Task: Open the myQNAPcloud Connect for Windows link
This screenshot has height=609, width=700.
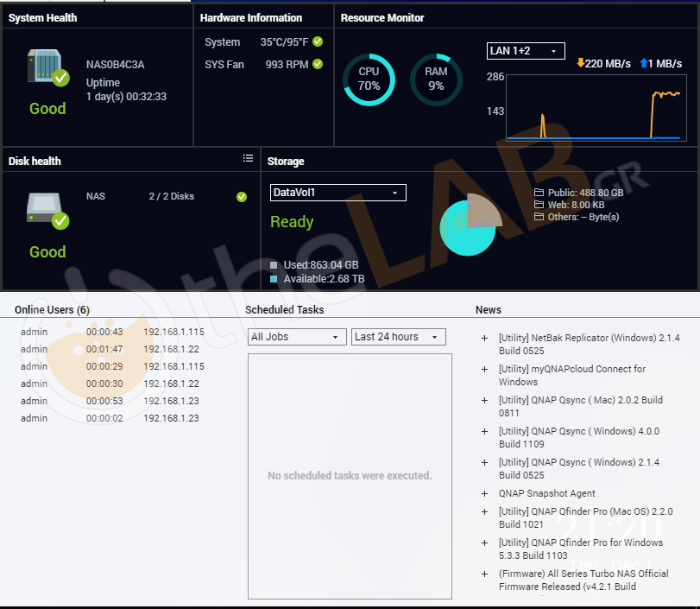Action: click(572, 375)
